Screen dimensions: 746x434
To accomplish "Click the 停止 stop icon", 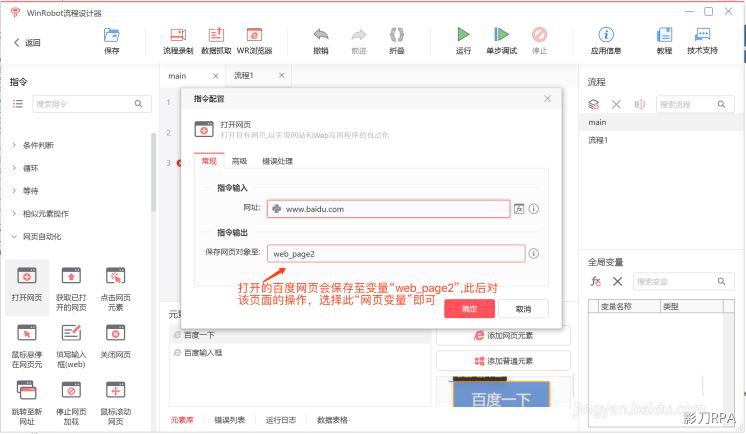I will (x=540, y=35).
